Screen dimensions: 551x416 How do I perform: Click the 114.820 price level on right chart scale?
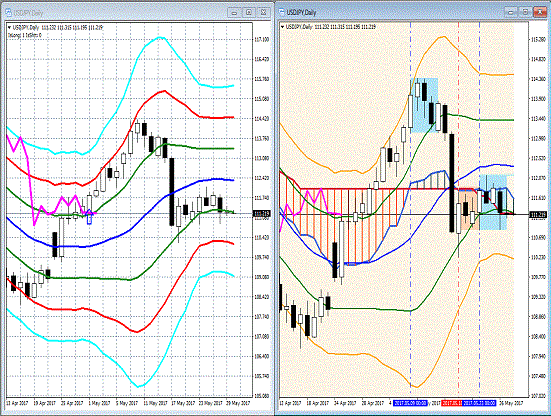pyautogui.click(x=538, y=59)
